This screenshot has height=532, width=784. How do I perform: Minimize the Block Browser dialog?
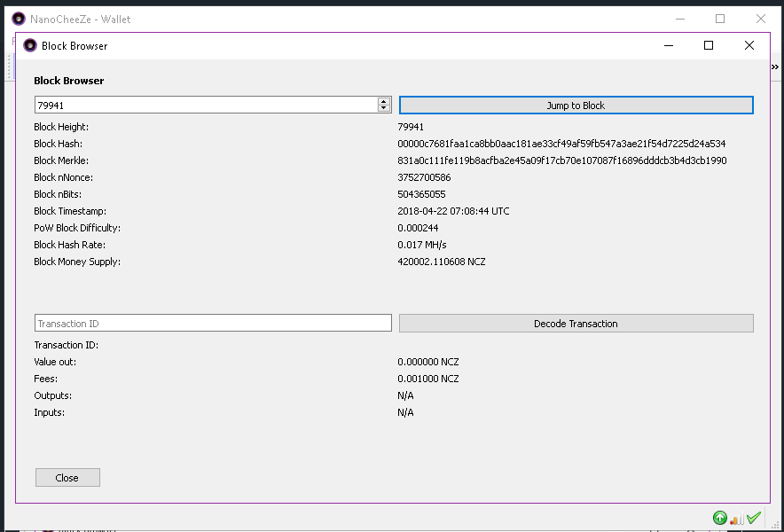669,45
